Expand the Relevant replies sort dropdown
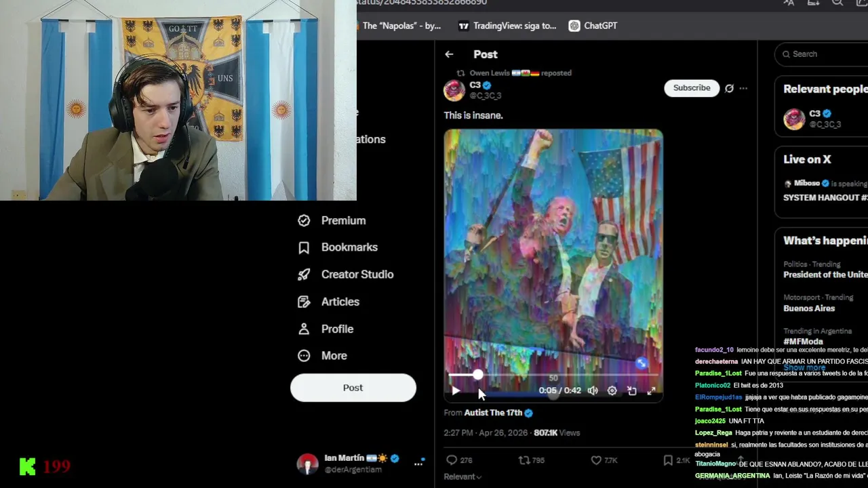 click(x=463, y=476)
